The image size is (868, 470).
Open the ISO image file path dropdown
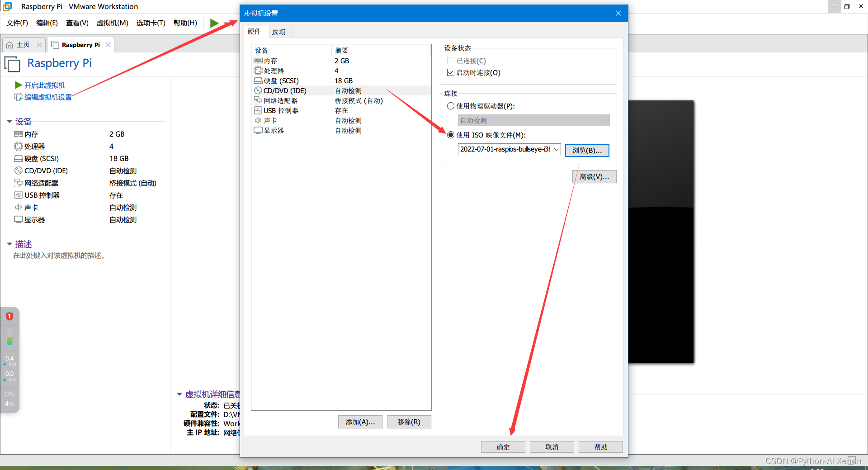point(556,149)
